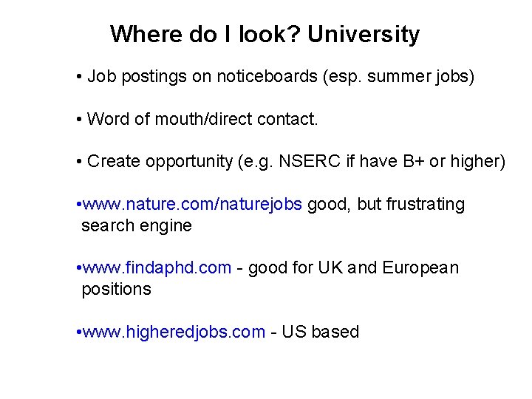The height and width of the screenshot is (399, 532).
Task: Click the bullet before "Create opportunity"
Action: click(78, 163)
